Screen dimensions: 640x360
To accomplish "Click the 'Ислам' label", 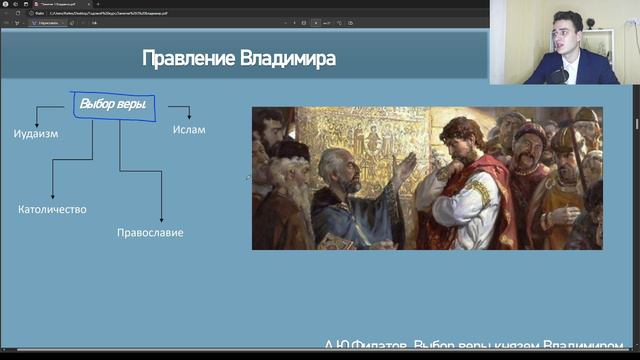I will [x=189, y=130].
